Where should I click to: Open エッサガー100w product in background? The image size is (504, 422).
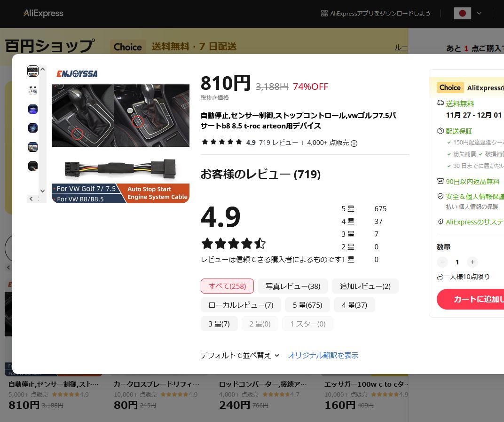tap(366, 384)
